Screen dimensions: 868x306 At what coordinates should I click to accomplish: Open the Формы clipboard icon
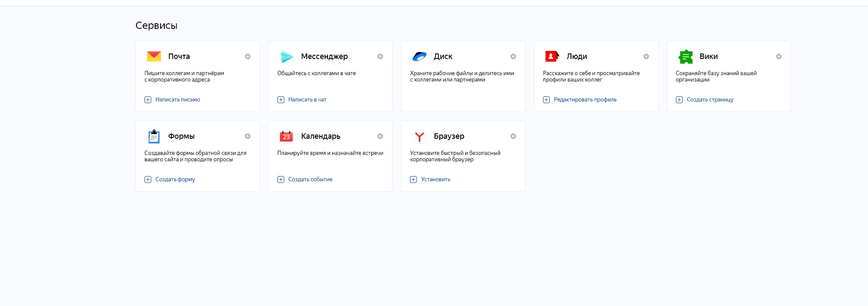click(x=154, y=136)
